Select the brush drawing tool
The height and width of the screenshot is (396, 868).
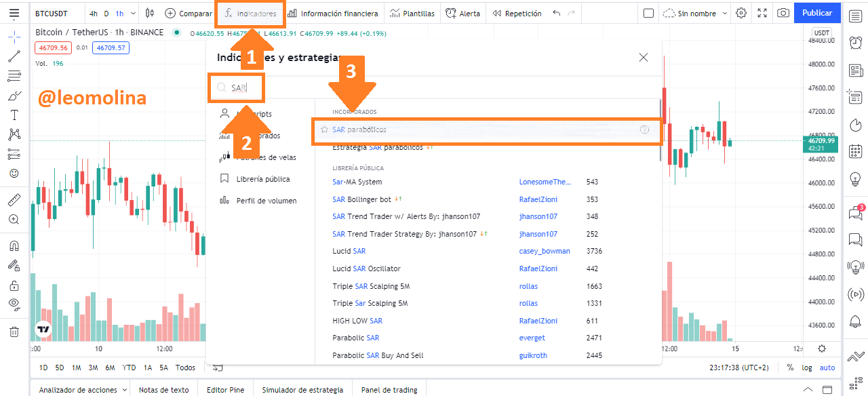coord(14,96)
